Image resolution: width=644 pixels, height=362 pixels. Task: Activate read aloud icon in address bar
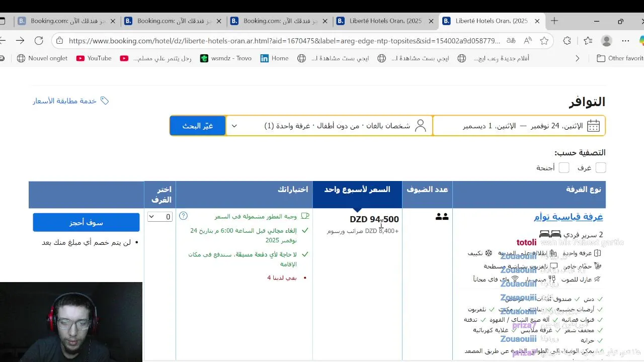point(527,41)
